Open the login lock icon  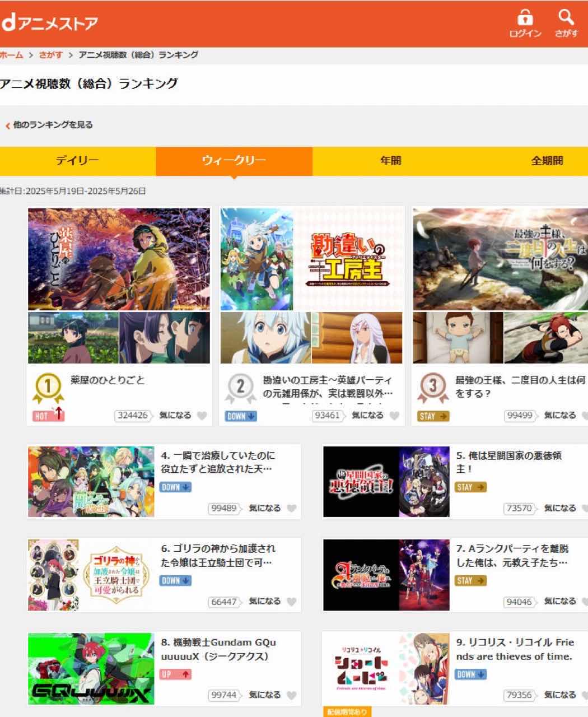pyautogui.click(x=525, y=18)
